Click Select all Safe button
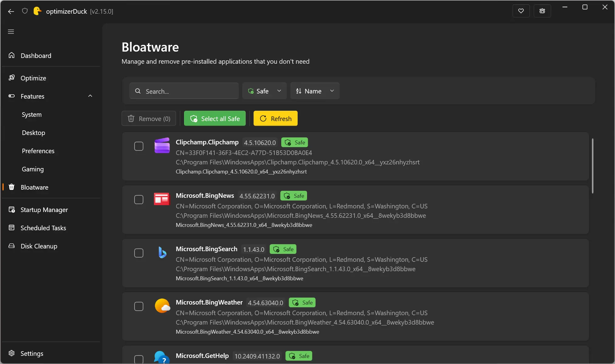This screenshot has height=364, width=615. 215,118
